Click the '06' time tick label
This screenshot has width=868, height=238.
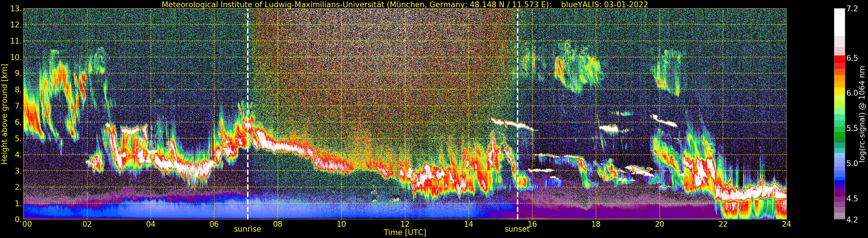(x=214, y=224)
